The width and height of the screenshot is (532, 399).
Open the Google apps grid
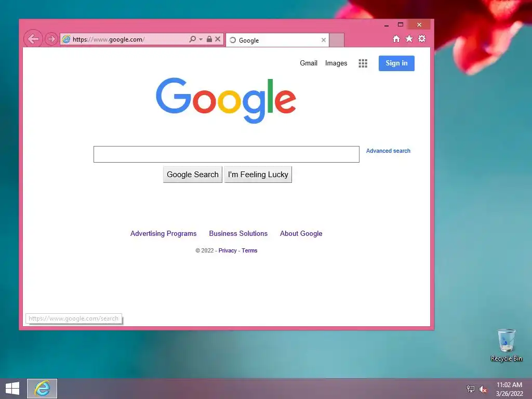point(363,63)
